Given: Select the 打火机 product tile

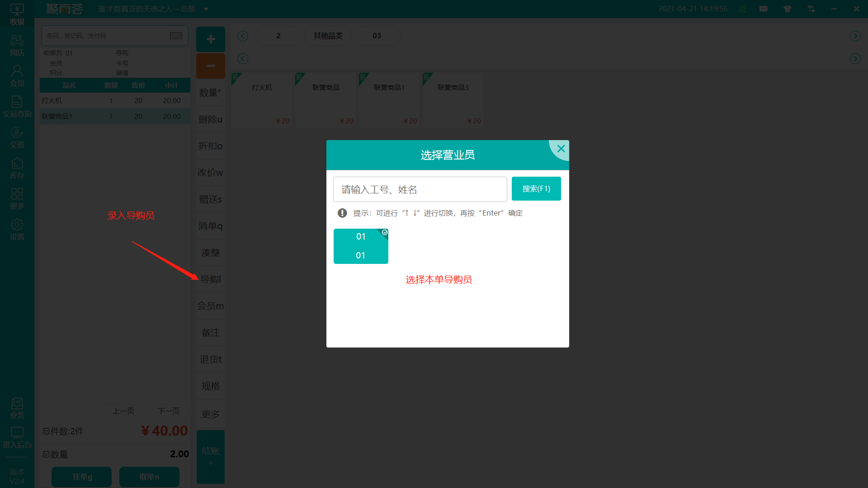Looking at the screenshot, I should (262, 100).
